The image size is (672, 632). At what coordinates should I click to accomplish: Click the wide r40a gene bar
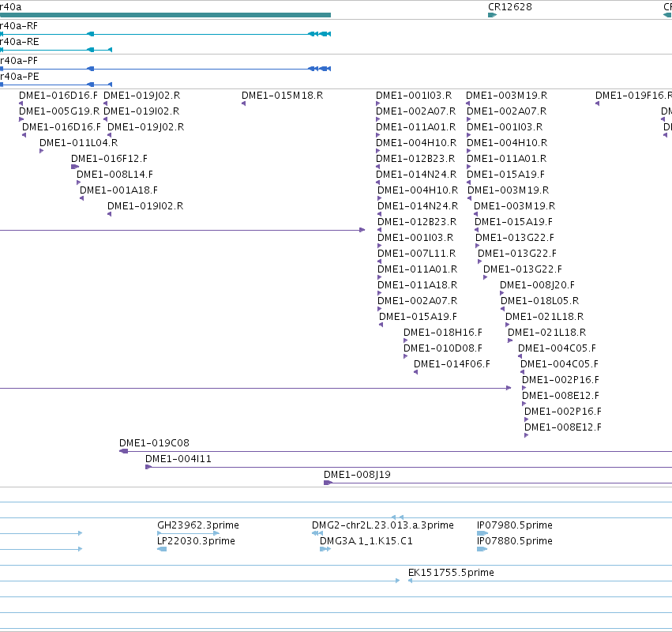(x=165, y=15)
